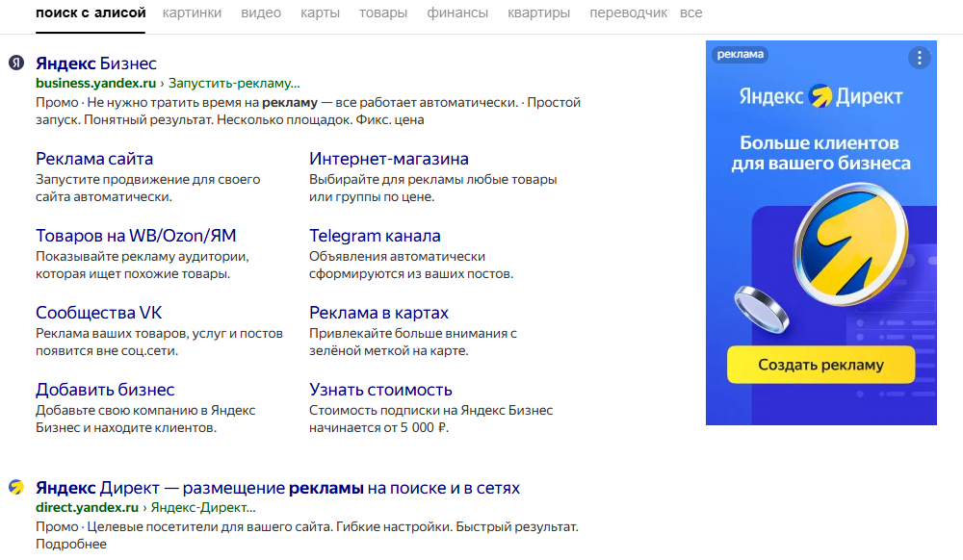The image size is (963, 560).
Task: Click the 'Промо · Не нужно тратить время' snippet
Action: [x=308, y=111]
